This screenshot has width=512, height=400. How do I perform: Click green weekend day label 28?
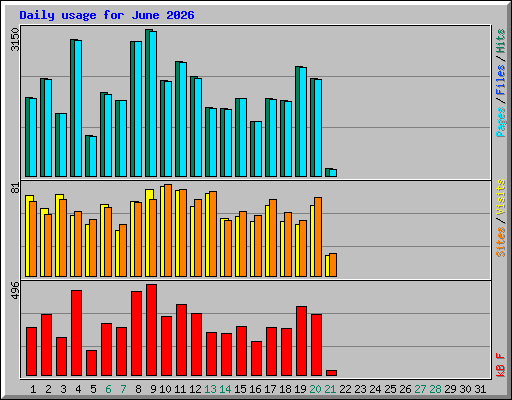[x=435, y=389]
